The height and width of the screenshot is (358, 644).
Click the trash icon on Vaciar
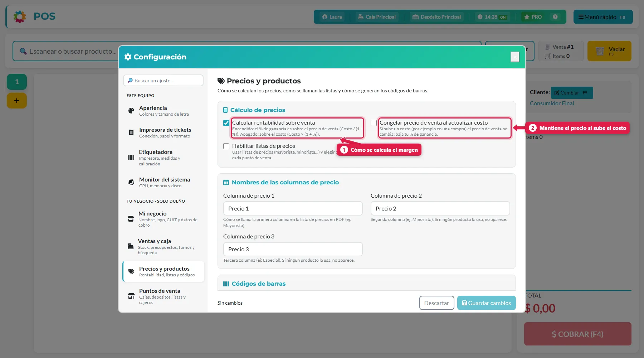click(600, 51)
